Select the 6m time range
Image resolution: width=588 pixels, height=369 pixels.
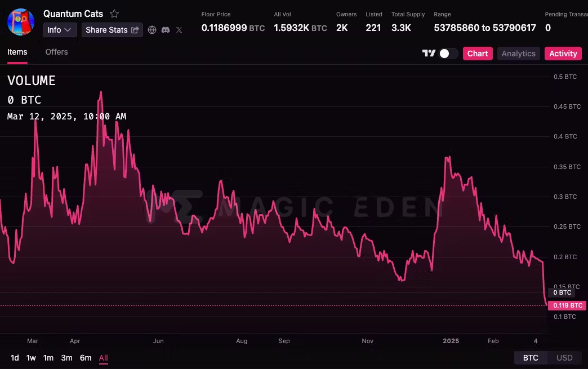coord(86,358)
